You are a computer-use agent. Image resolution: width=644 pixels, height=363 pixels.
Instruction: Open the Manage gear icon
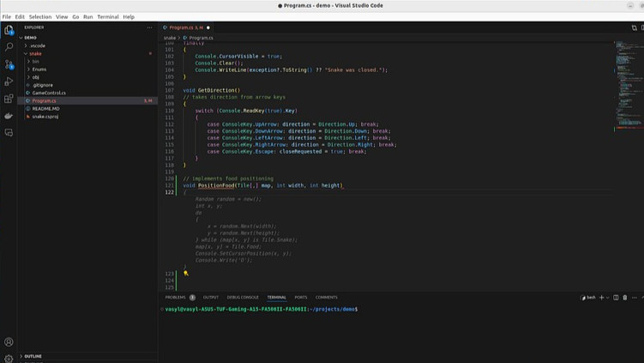(9, 358)
